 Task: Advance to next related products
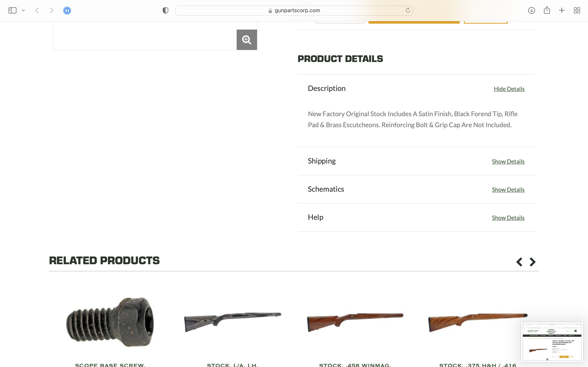pyautogui.click(x=533, y=262)
